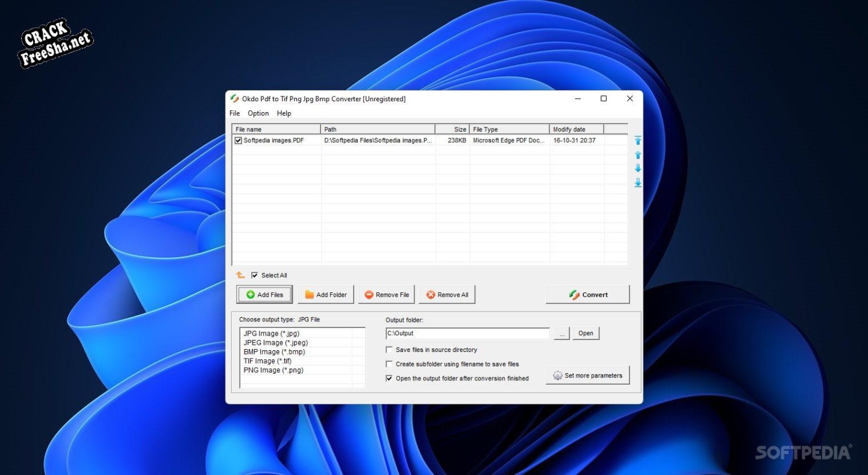Image resolution: width=868 pixels, height=475 pixels.
Task: Click the move up arrow icon
Action: [x=638, y=155]
